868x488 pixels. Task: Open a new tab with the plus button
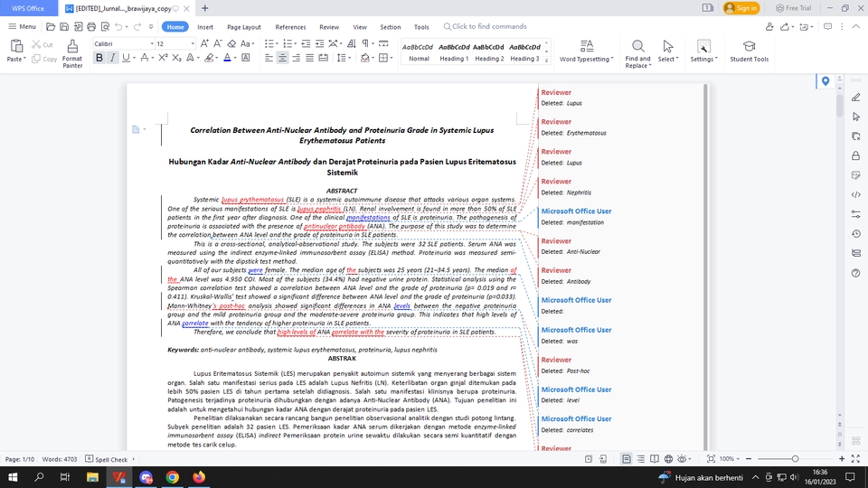pos(205,8)
